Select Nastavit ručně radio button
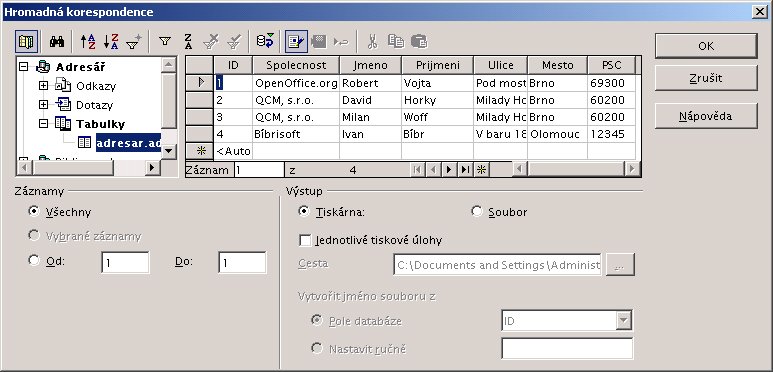This screenshot has height=372, width=773. pyautogui.click(x=316, y=348)
